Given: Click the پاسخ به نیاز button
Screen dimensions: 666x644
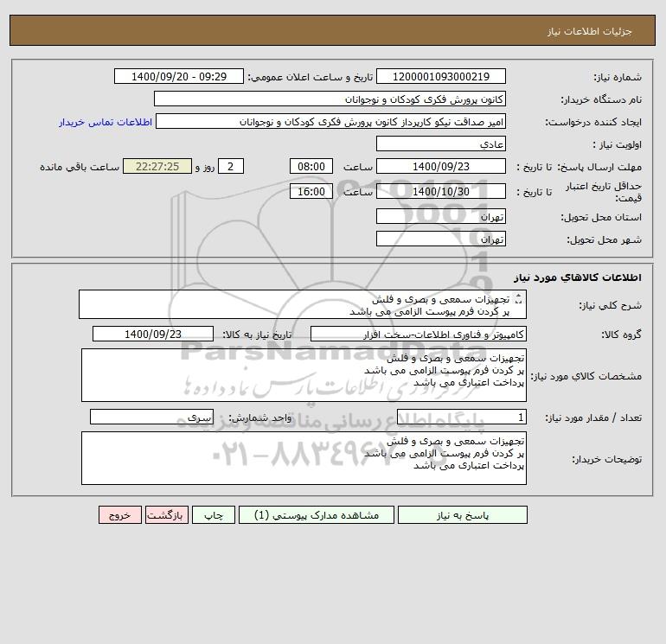Looking at the screenshot, I should (463, 515).
